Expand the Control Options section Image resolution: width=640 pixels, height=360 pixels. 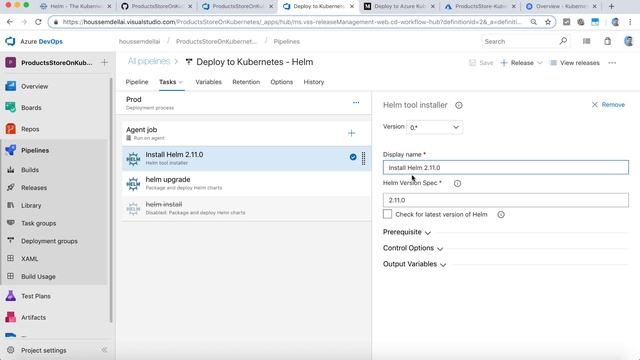pos(413,248)
